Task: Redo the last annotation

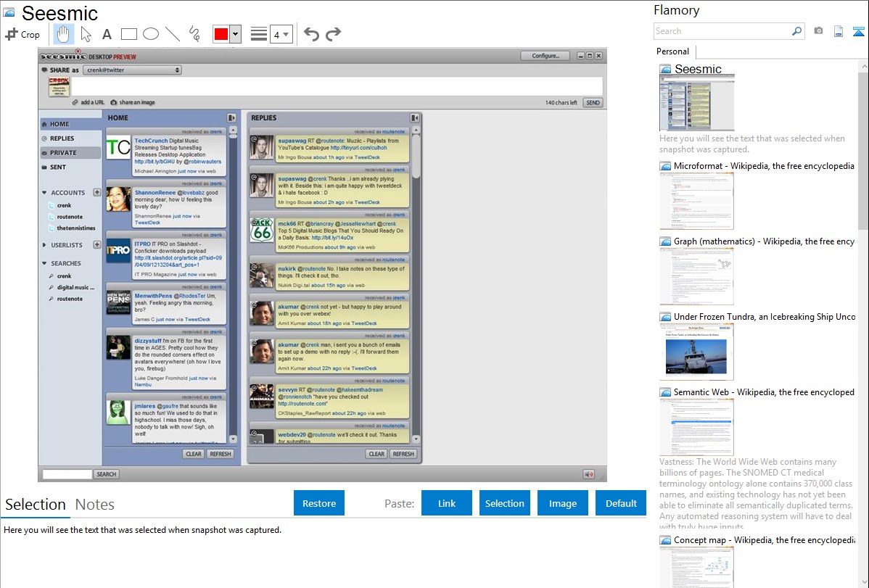Action: (333, 34)
